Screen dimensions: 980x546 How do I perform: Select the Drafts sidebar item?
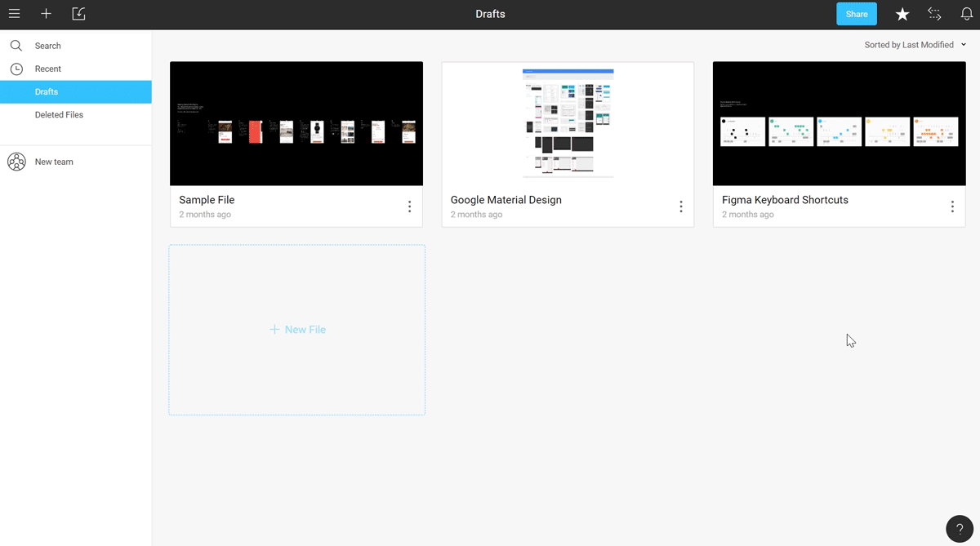pyautogui.click(x=76, y=92)
